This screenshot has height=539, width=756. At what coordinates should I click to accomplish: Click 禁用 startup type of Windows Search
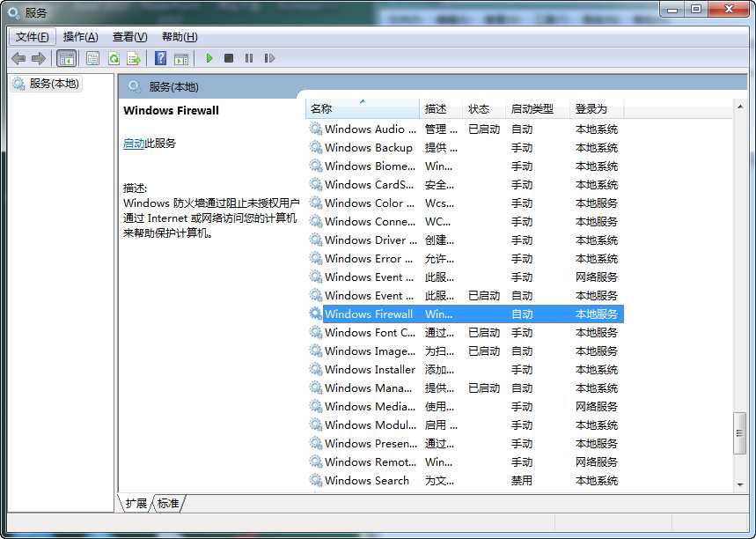pos(522,480)
